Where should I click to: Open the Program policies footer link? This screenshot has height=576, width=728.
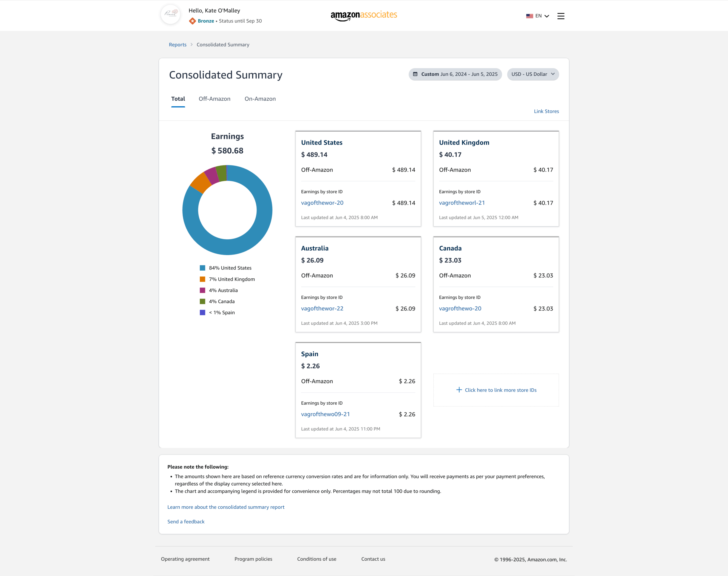[253, 559]
